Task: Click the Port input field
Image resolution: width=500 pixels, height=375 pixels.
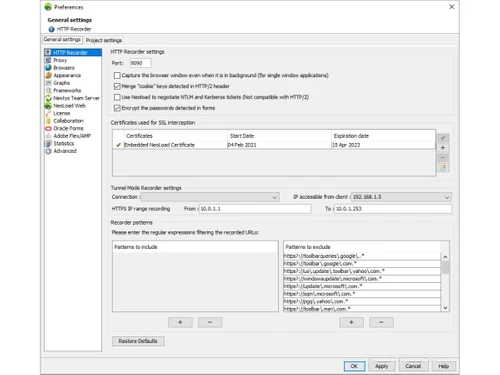Action: point(140,63)
